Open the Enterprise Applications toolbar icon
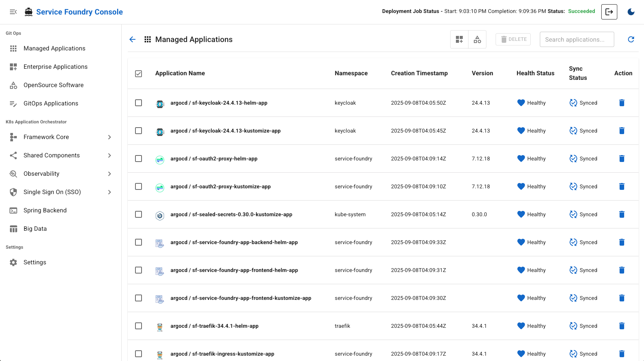 [x=459, y=39]
